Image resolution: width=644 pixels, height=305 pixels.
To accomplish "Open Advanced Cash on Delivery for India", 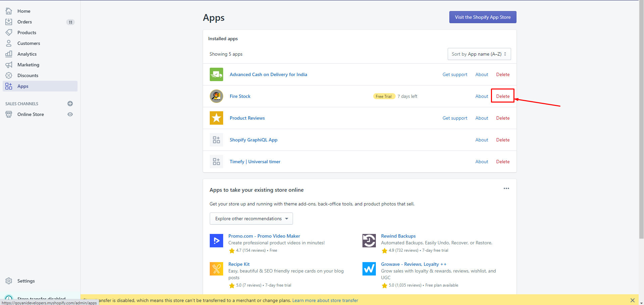I will (x=268, y=74).
